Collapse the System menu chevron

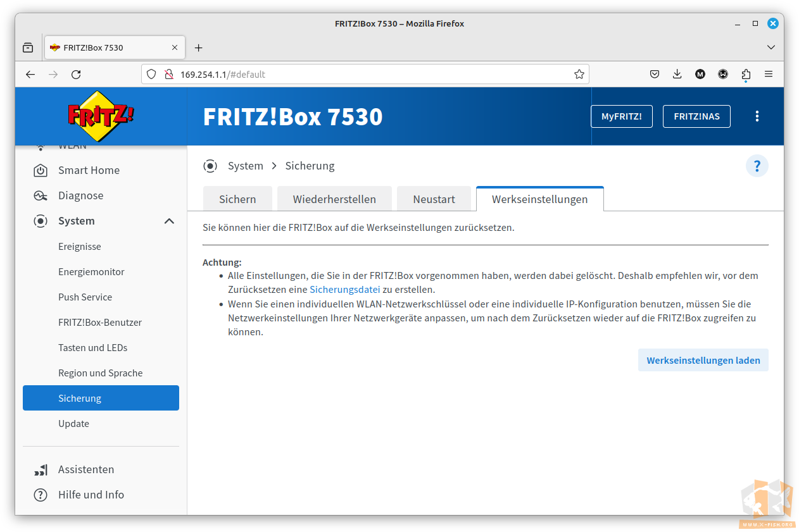[169, 221]
